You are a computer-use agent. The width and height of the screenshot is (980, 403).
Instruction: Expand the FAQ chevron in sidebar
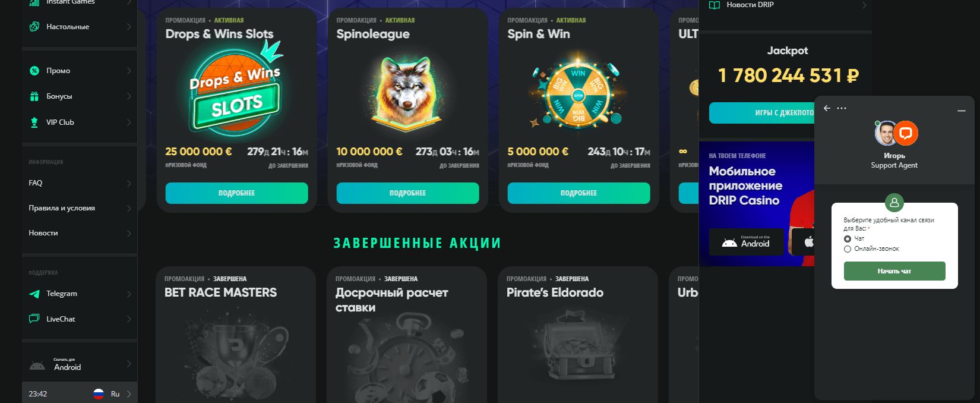129,183
